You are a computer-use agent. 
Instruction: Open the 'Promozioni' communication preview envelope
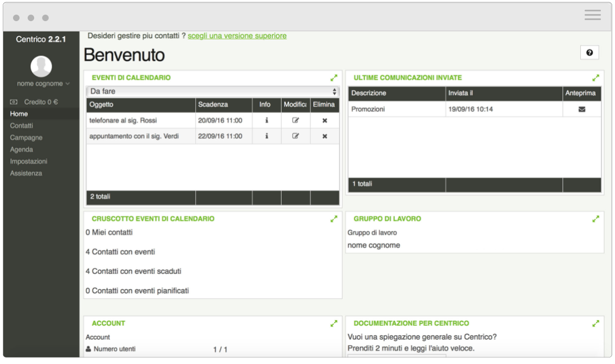tap(582, 109)
